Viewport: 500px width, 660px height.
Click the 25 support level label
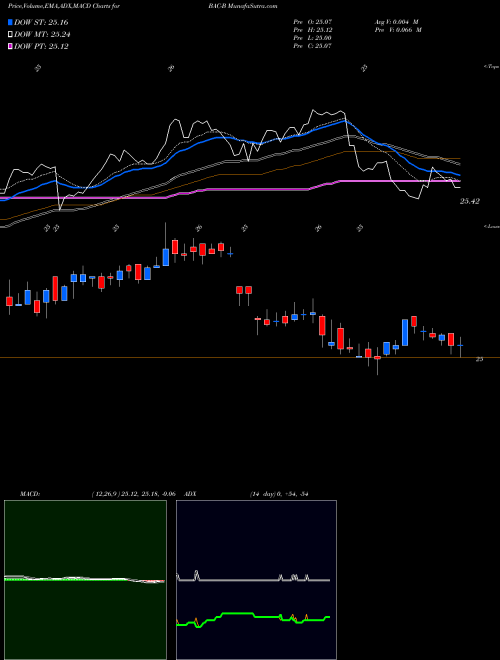tap(479, 359)
